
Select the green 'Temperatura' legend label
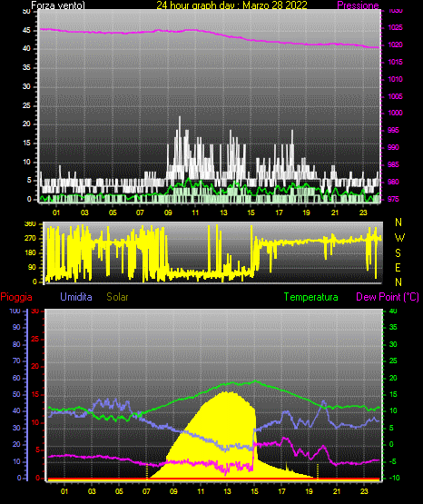point(311,297)
